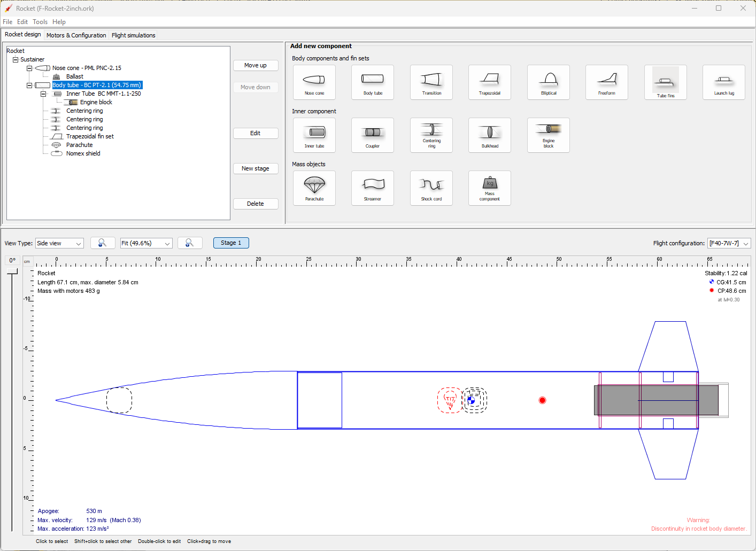Screen dimensions: 756x551
Task: Open the View Type dropdown
Action: coord(59,243)
